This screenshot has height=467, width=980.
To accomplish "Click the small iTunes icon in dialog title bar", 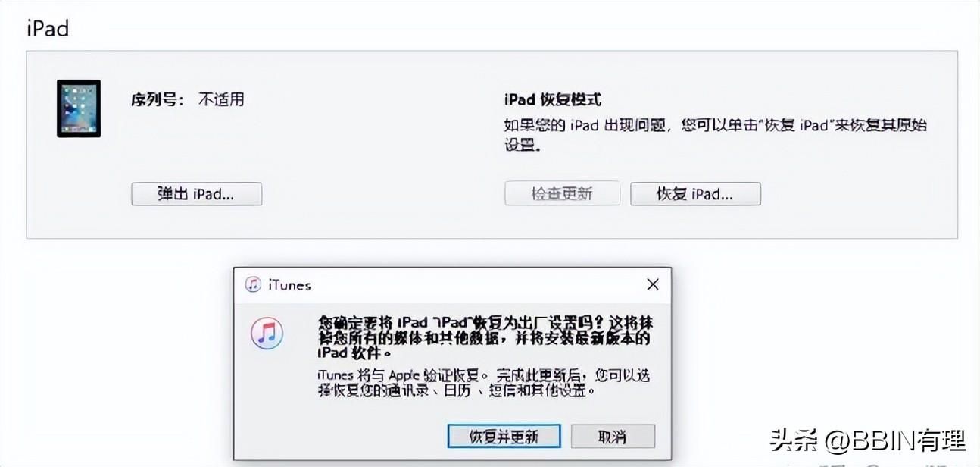I will pyautogui.click(x=253, y=285).
